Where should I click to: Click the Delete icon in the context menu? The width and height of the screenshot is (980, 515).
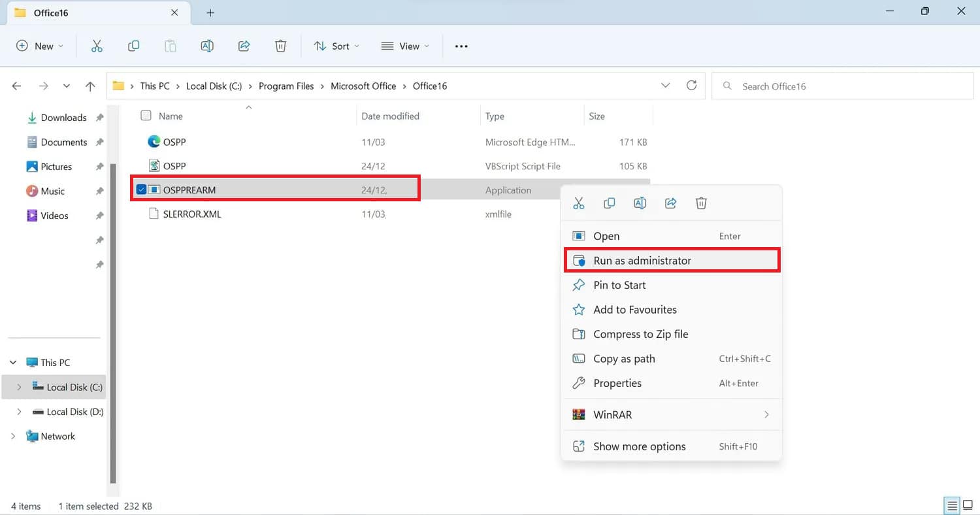click(x=701, y=203)
